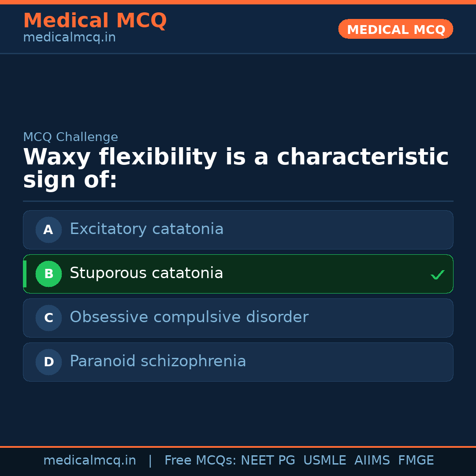The height and width of the screenshot is (476, 476).
Task: Pick the "Obsessive compulsive disorder" answer text
Action: tap(189, 317)
